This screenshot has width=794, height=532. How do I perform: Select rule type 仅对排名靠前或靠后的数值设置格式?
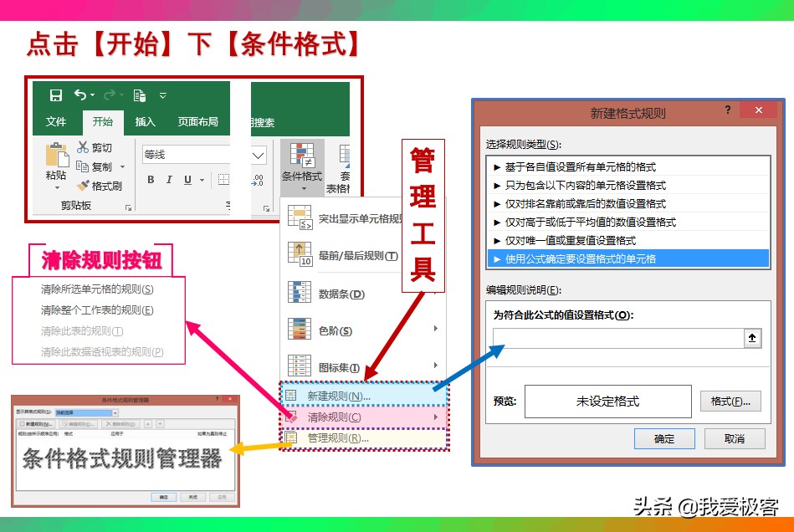coord(628,203)
